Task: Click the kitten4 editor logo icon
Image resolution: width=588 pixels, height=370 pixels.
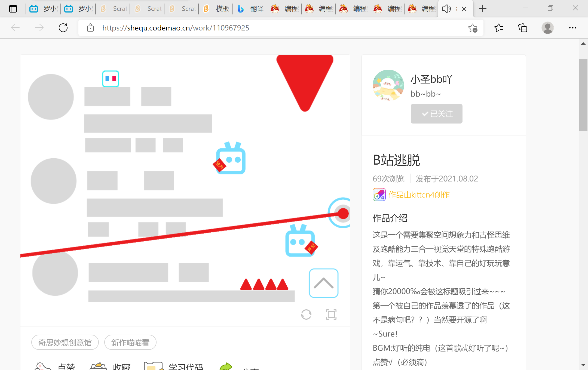Action: tap(379, 195)
